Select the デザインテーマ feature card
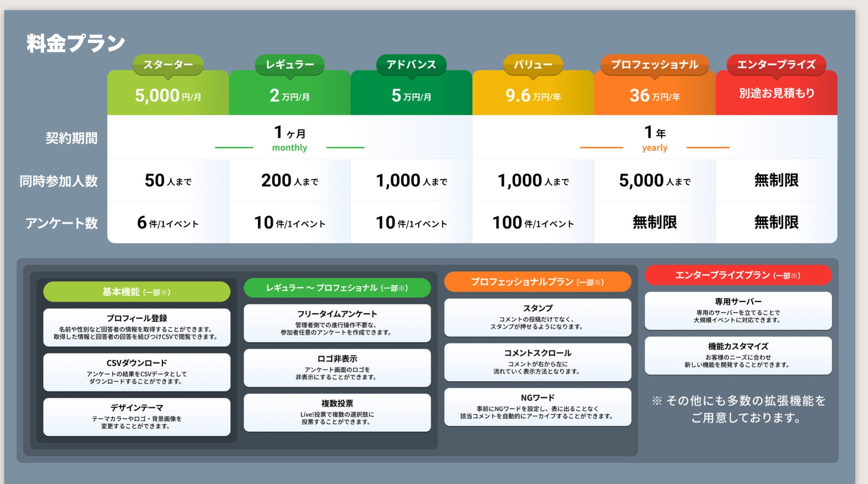Image resolution: width=868 pixels, height=484 pixels. point(137,417)
